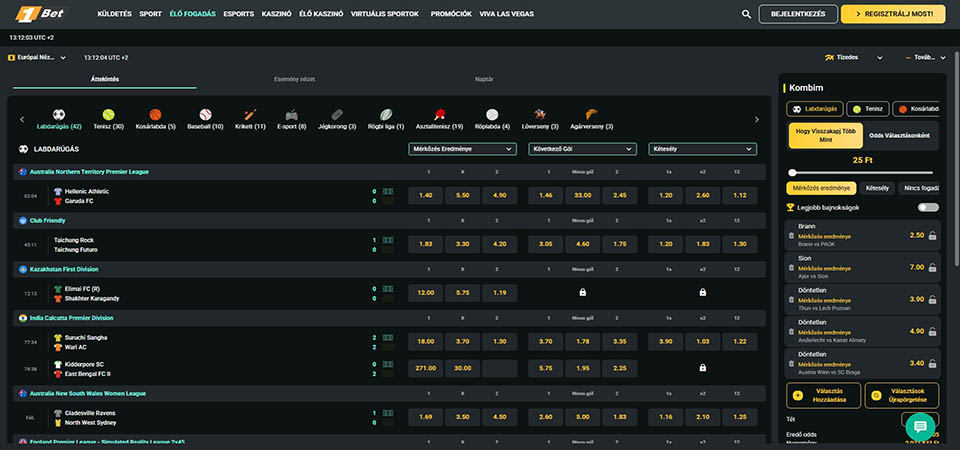The image size is (960, 450).
Task: Open the Küldetés menu item
Action: 114,14
